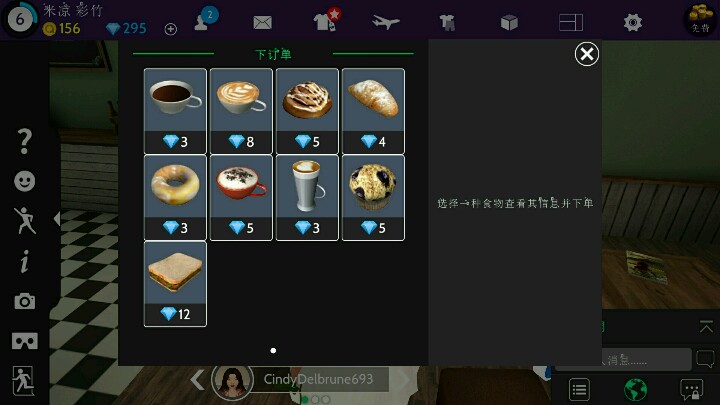Select the blueberry muffin item

point(373,197)
